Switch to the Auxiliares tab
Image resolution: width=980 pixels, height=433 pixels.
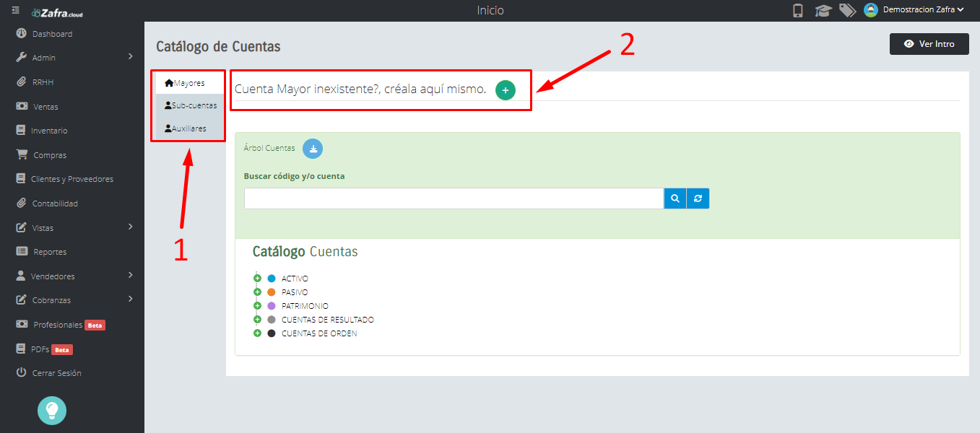tap(190, 128)
